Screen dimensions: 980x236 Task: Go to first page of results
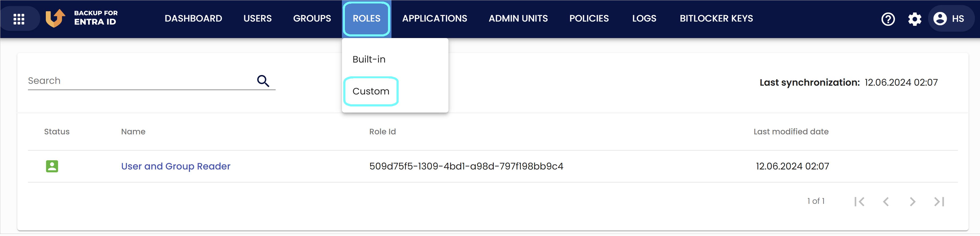coord(859,201)
